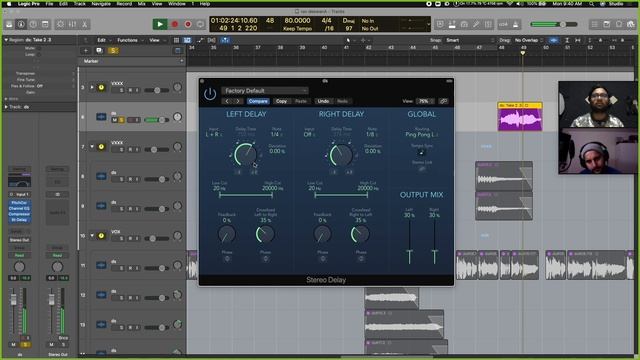Click Redo in plugin header
Image resolution: width=640 pixels, height=360 pixels.
[342, 101]
